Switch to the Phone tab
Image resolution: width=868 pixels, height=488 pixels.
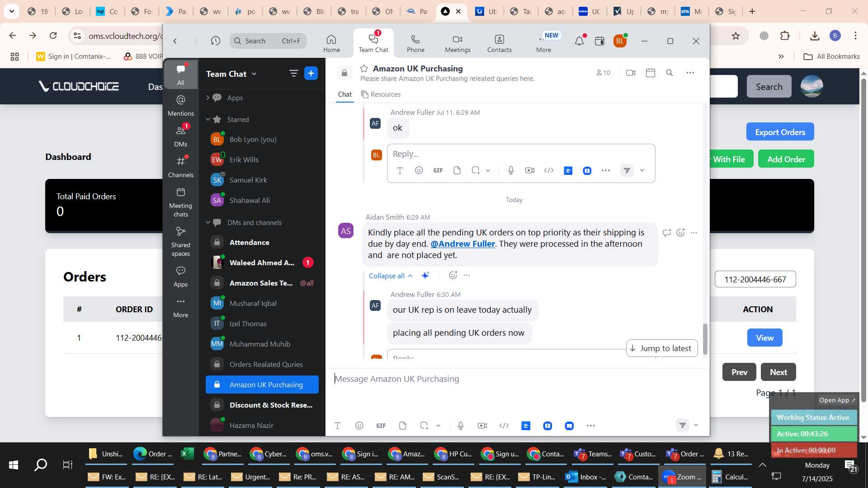[415, 43]
